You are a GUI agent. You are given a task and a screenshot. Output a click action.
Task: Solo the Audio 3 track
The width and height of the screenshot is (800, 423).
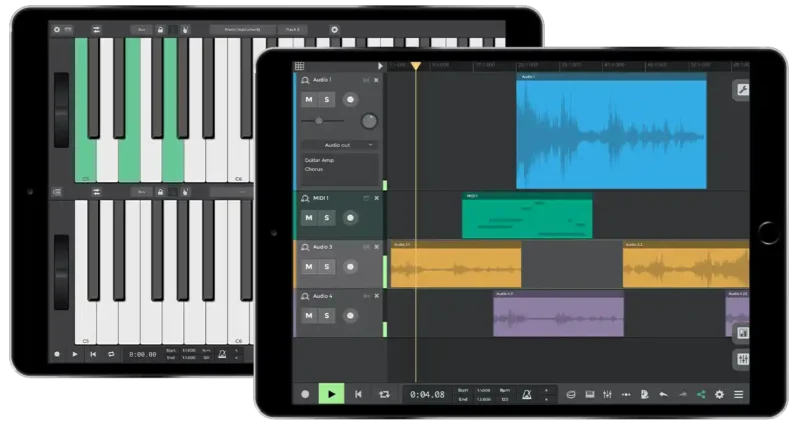tap(327, 267)
